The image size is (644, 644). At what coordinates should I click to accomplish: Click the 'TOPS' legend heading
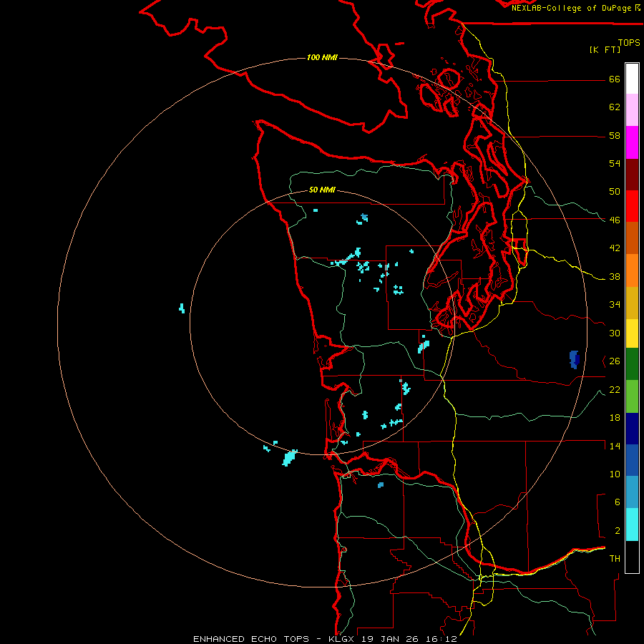629,42
